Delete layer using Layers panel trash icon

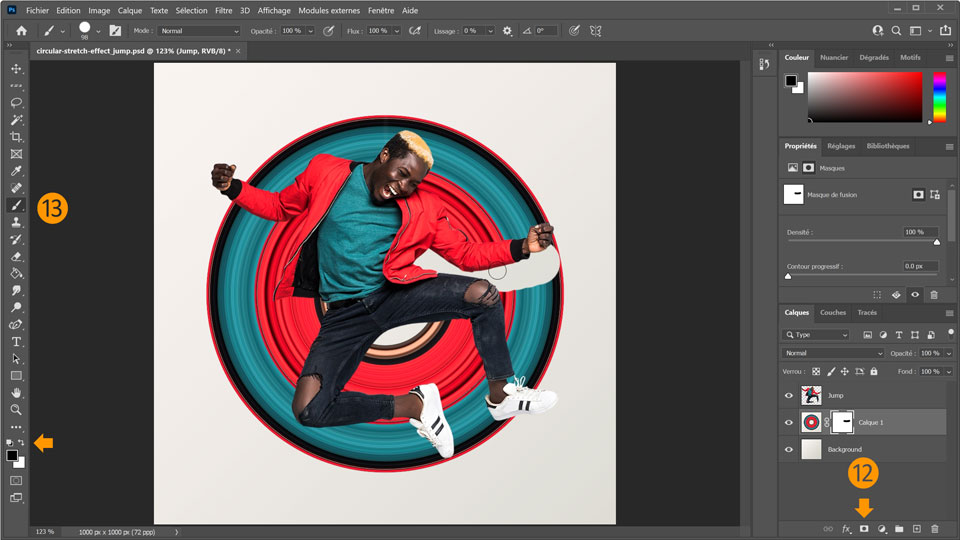pos(934,528)
